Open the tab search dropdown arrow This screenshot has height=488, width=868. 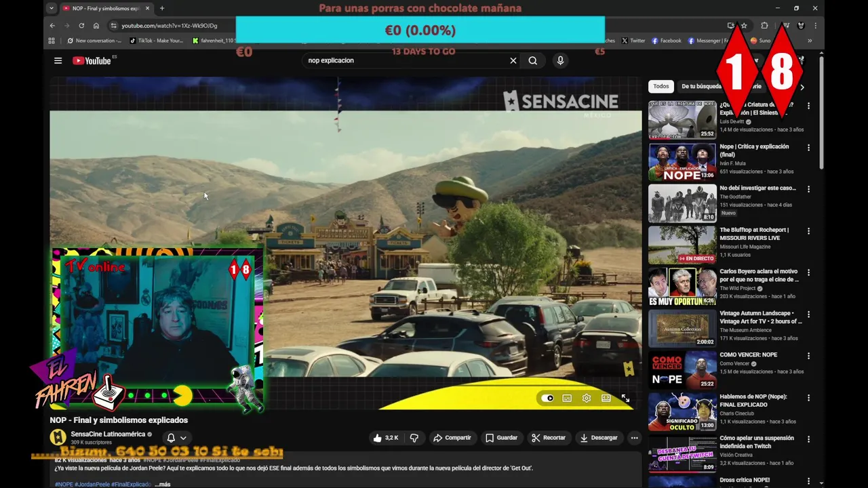coord(51,8)
